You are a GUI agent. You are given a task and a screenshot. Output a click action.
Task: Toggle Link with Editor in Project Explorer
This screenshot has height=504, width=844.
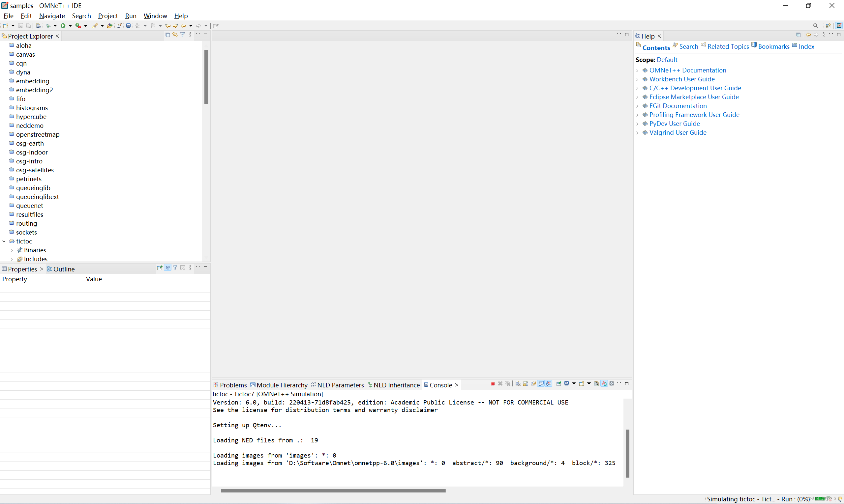click(175, 35)
